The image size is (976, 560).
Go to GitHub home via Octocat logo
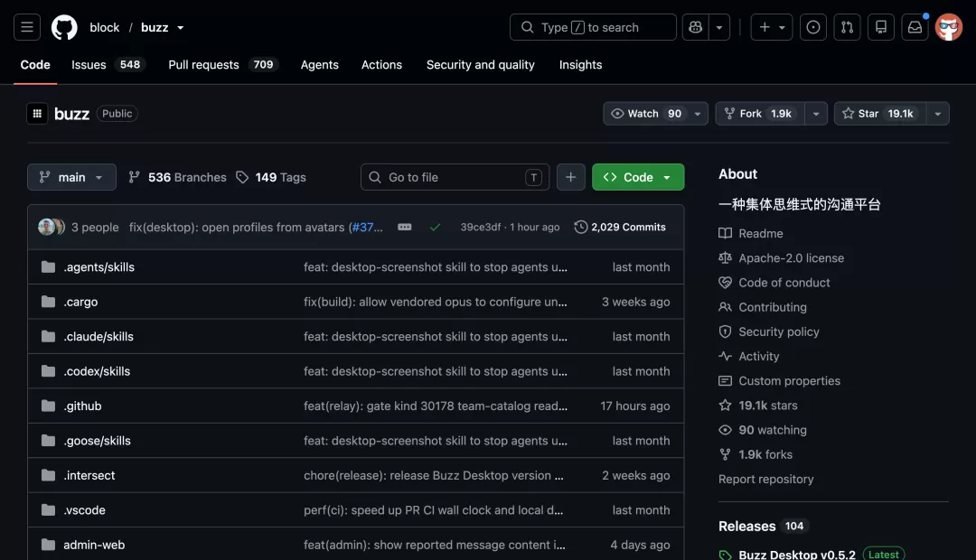tap(64, 27)
